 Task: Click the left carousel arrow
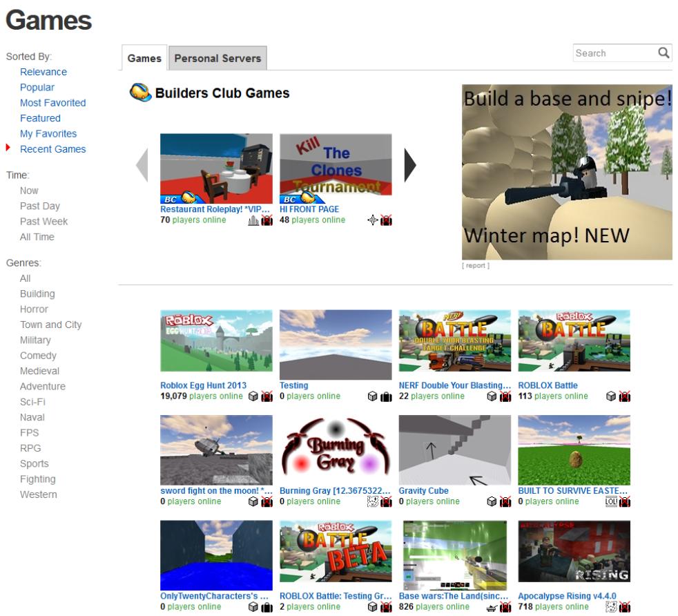tap(142, 165)
